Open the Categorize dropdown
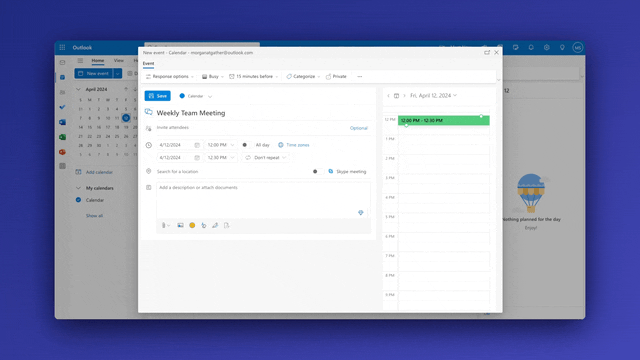This screenshot has width=640, height=360. [303, 76]
